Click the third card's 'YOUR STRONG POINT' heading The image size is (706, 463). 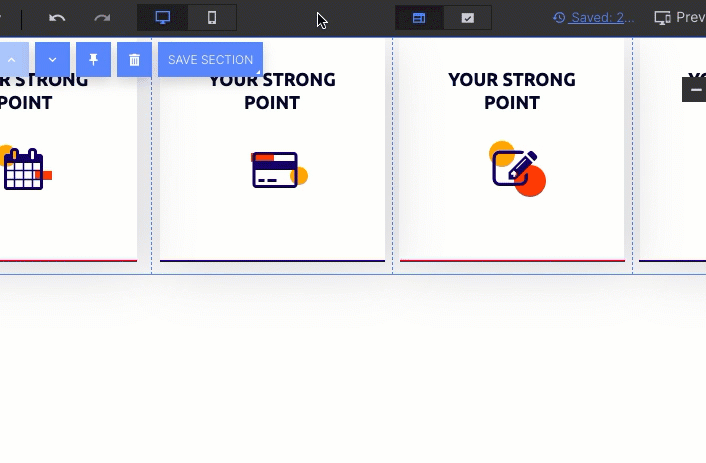(512, 91)
